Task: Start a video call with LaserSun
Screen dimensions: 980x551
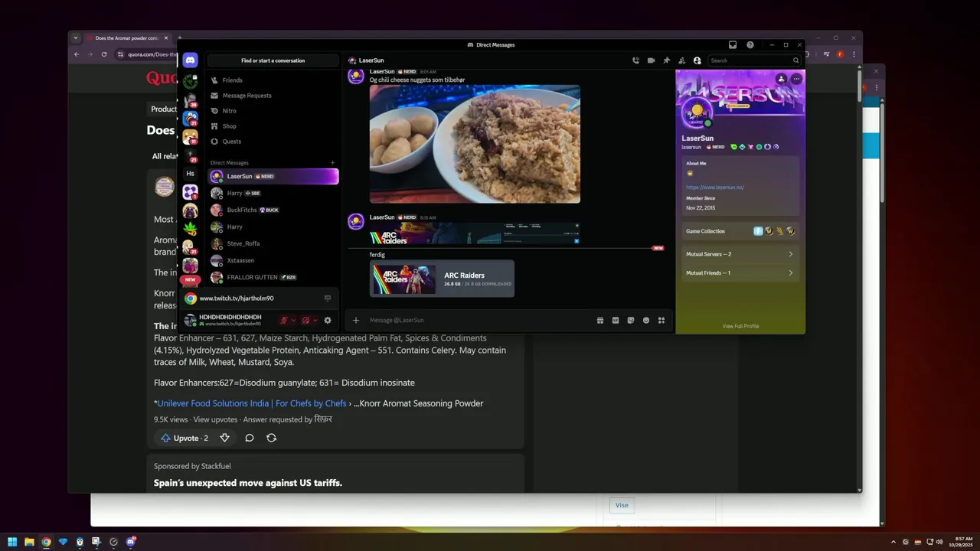Action: pyautogui.click(x=651, y=60)
